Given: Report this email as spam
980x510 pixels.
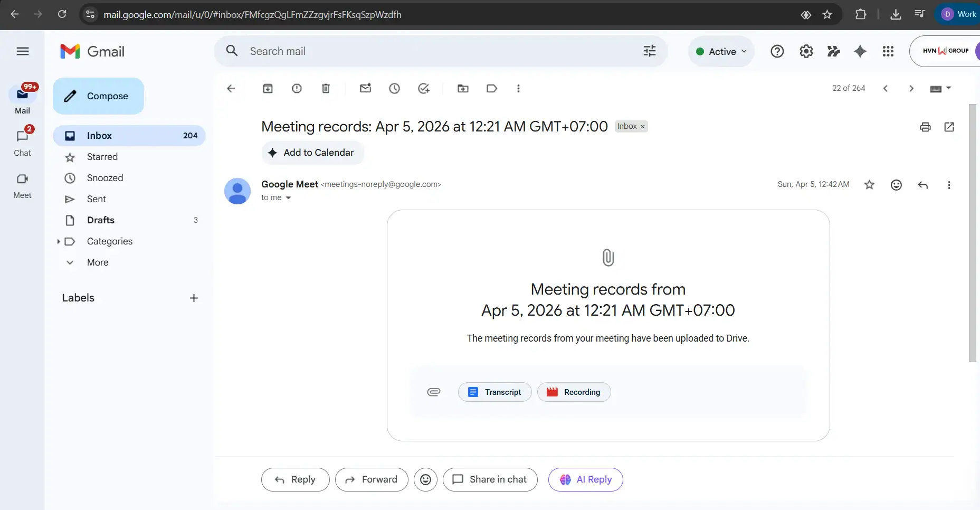Looking at the screenshot, I should coord(297,89).
